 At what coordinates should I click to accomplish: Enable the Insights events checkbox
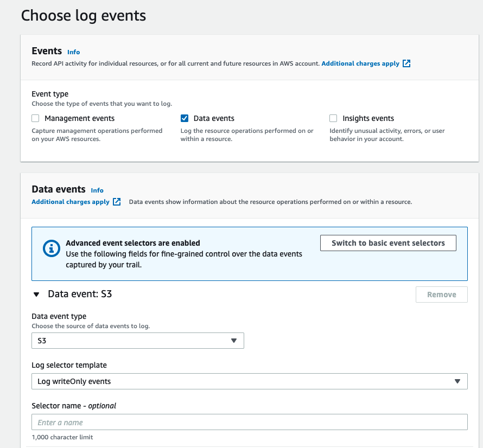click(x=333, y=118)
